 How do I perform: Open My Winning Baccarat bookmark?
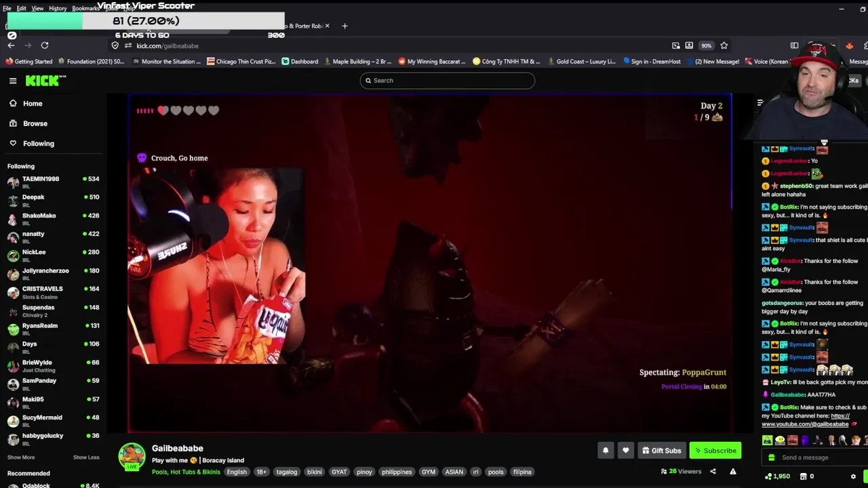coord(431,61)
